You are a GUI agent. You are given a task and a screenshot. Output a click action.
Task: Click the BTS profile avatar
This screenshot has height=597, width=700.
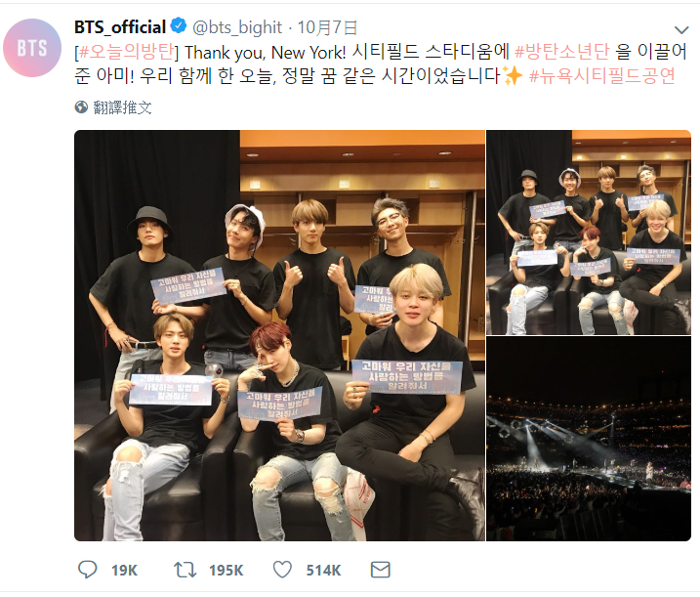[x=32, y=48]
